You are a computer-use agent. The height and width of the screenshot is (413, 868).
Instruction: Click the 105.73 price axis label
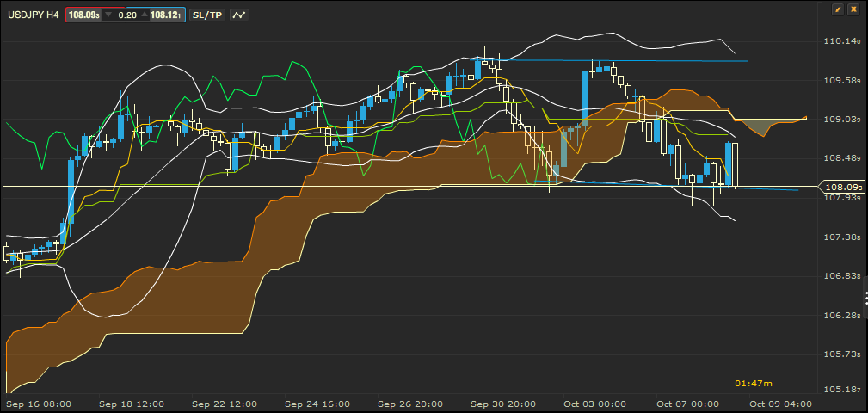tap(840, 354)
